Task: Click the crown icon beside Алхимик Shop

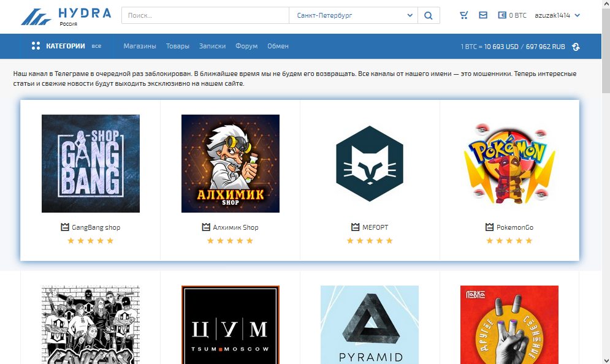Action: [x=206, y=227]
